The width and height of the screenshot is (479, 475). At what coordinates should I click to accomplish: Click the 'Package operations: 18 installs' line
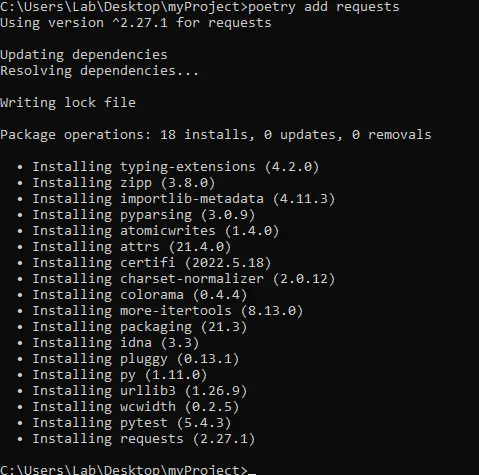[x=216, y=135]
